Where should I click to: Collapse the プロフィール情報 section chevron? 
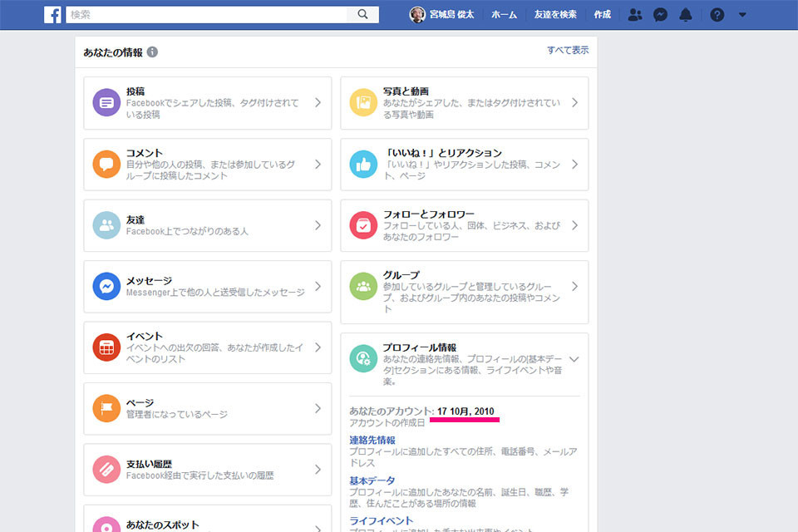[x=574, y=359]
